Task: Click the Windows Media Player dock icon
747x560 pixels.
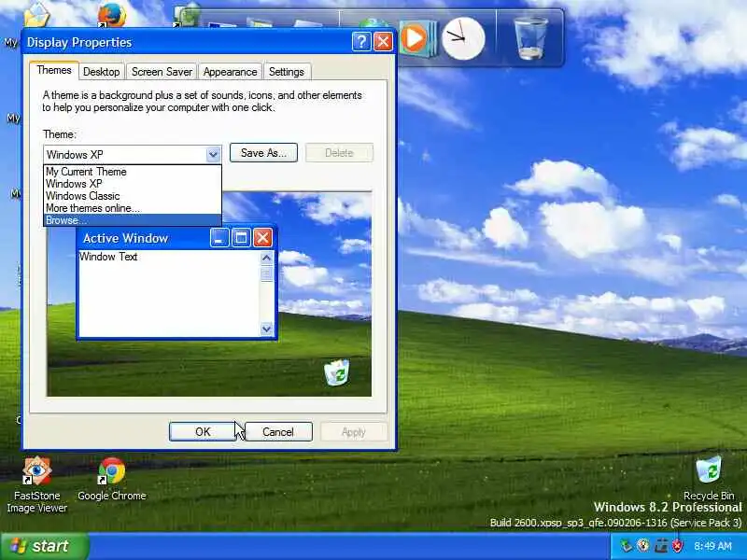Action: click(x=416, y=38)
